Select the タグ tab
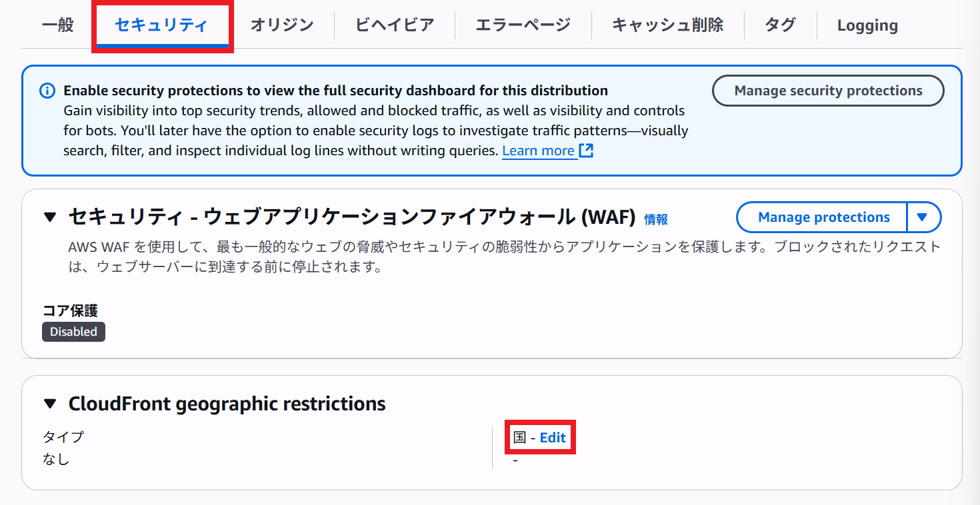980x505 pixels. 780,25
